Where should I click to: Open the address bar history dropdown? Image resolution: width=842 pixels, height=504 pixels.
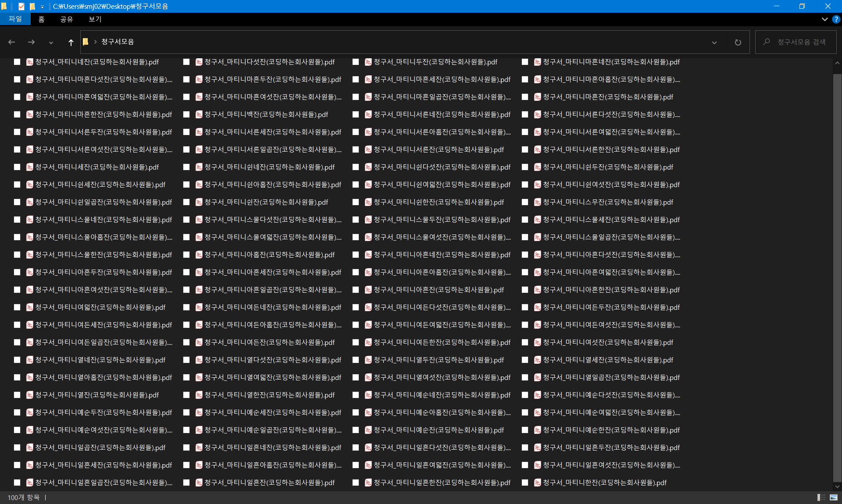point(714,43)
